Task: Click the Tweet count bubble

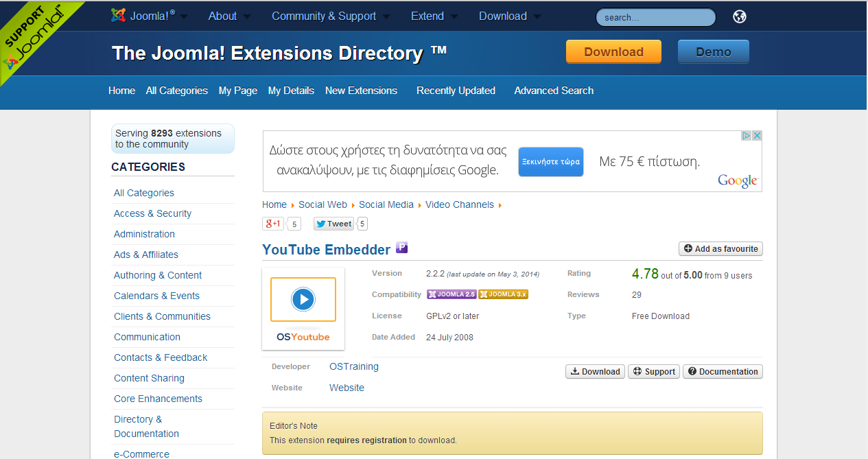Action: point(362,224)
